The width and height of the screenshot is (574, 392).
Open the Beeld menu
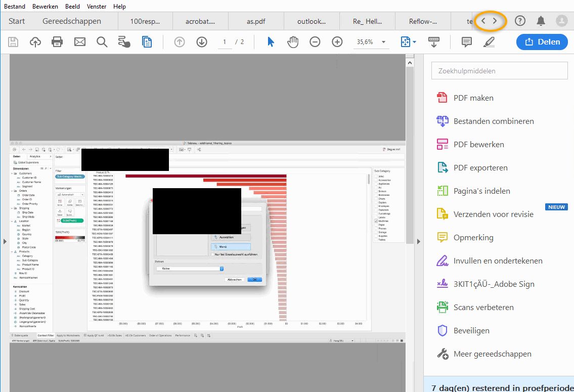pos(72,6)
